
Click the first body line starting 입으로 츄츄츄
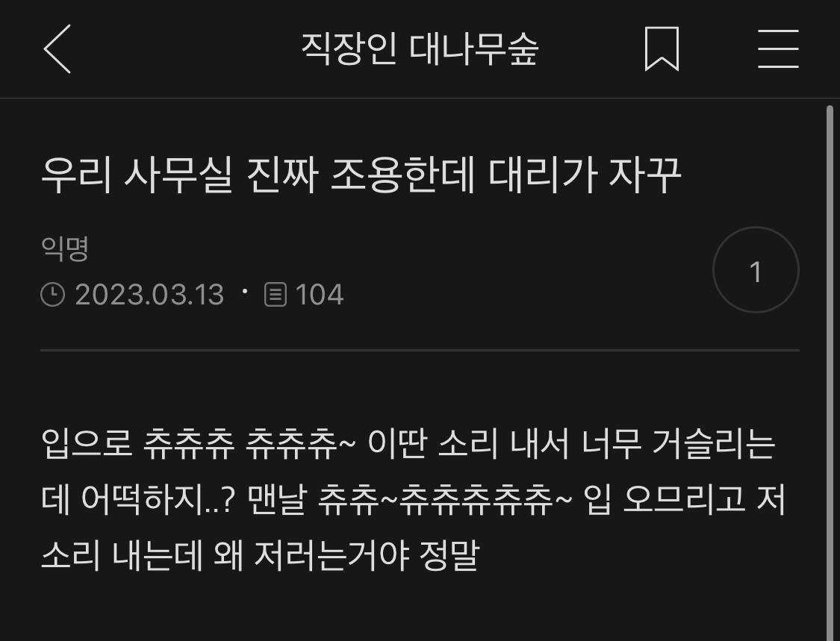408,444
